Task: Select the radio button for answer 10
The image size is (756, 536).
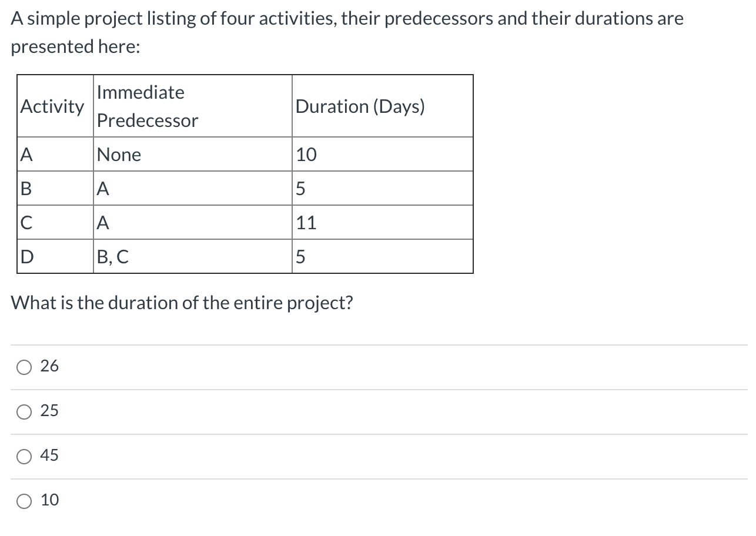Action: tap(24, 500)
